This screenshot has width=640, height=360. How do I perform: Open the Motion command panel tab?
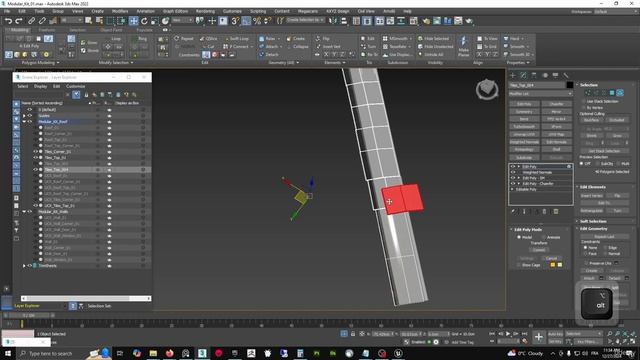tap(545, 75)
